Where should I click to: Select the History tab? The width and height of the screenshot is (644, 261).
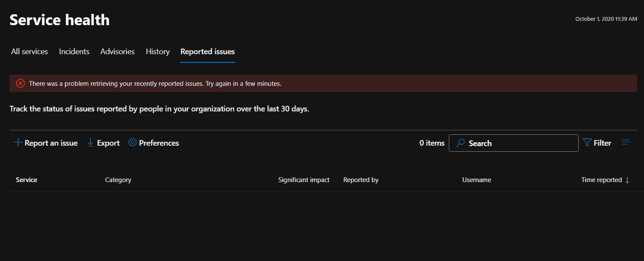point(158,52)
